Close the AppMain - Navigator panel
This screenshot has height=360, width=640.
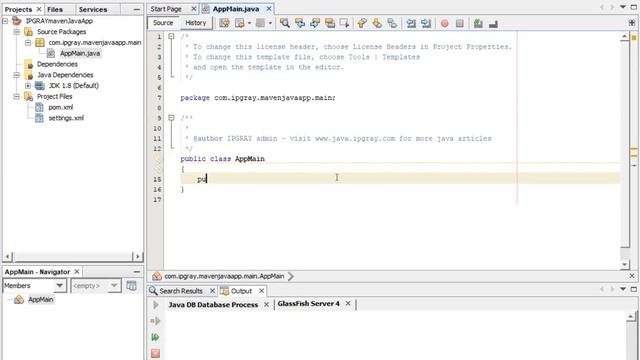click(77, 271)
